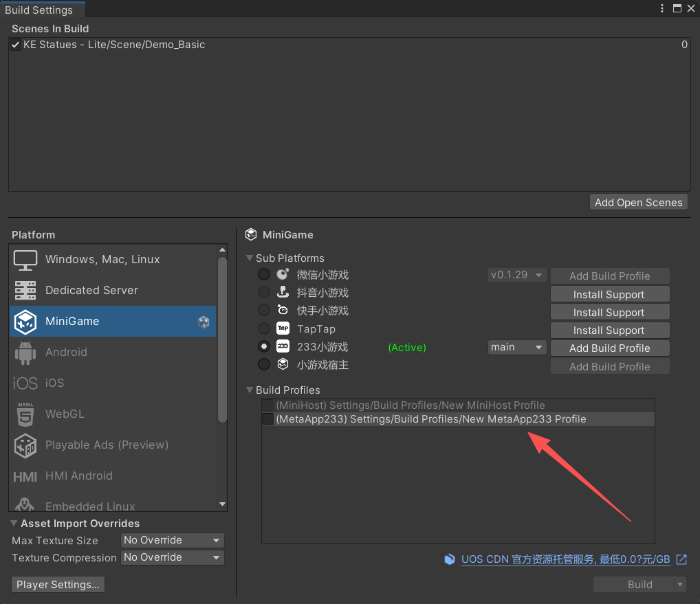Click the TapTap sub platform icon
The height and width of the screenshot is (604, 700).
coord(283,329)
